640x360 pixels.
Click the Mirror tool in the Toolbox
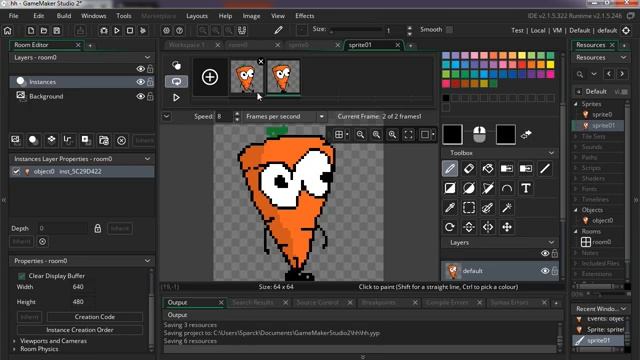[x=488, y=227]
